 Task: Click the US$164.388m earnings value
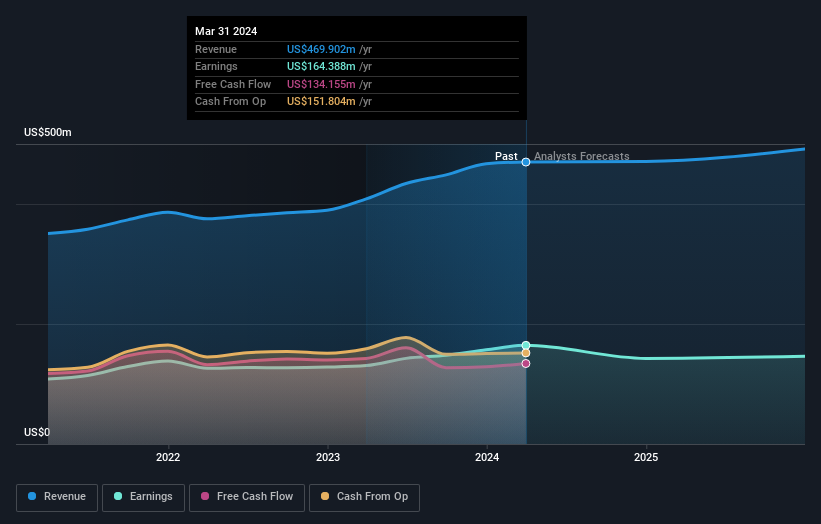[321, 66]
